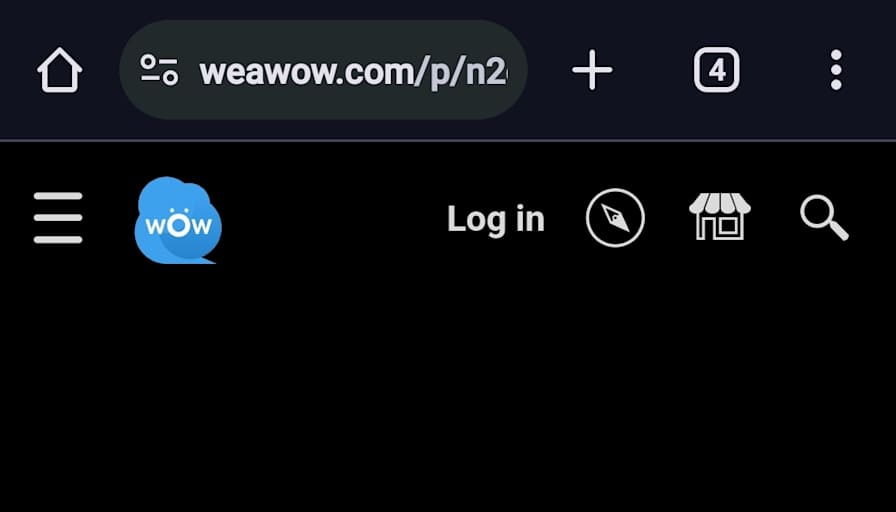Viewport: 896px width, 512px height.
Task: Log in to Weawow
Action: click(495, 219)
